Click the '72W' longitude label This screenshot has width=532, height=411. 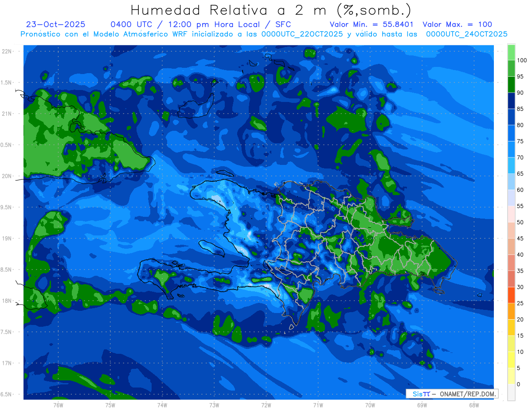tap(266, 405)
